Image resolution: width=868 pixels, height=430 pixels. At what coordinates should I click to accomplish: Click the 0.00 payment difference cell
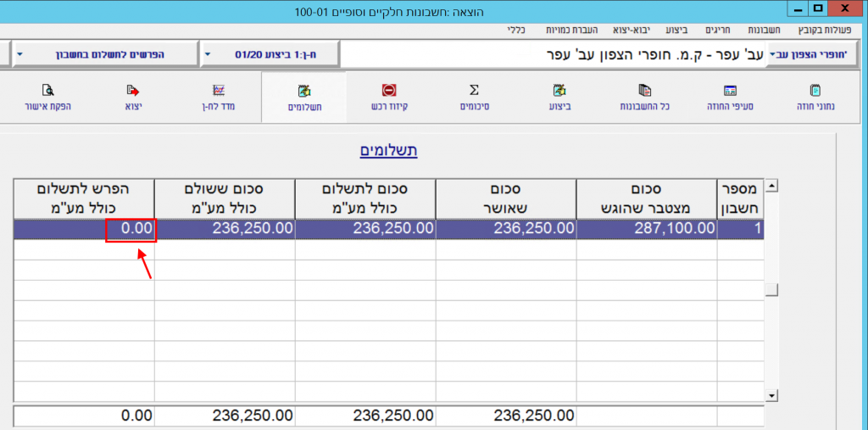pos(131,229)
